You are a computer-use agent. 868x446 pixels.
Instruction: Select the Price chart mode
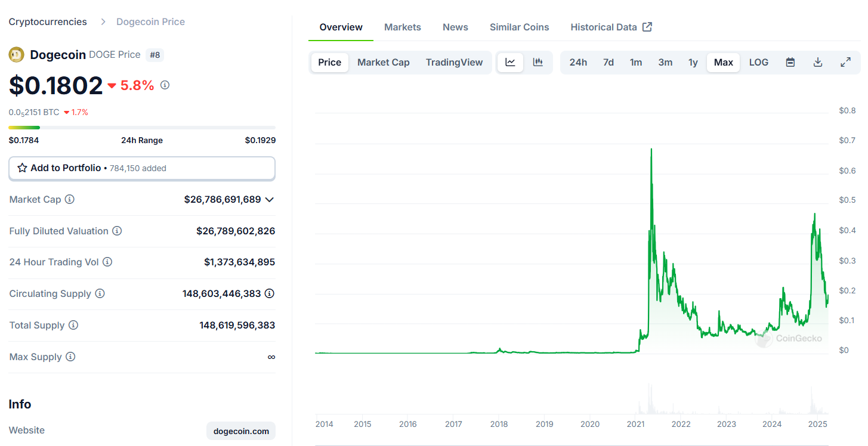tap(330, 62)
